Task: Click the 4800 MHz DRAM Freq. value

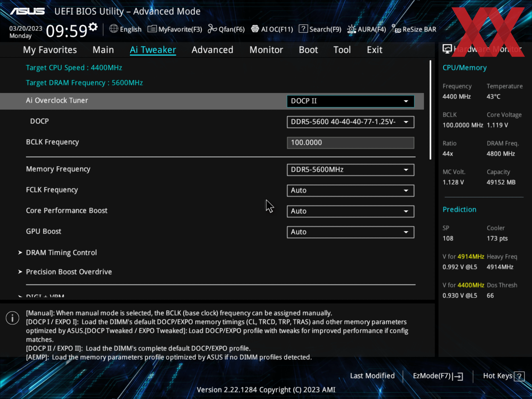Action: [501, 154]
